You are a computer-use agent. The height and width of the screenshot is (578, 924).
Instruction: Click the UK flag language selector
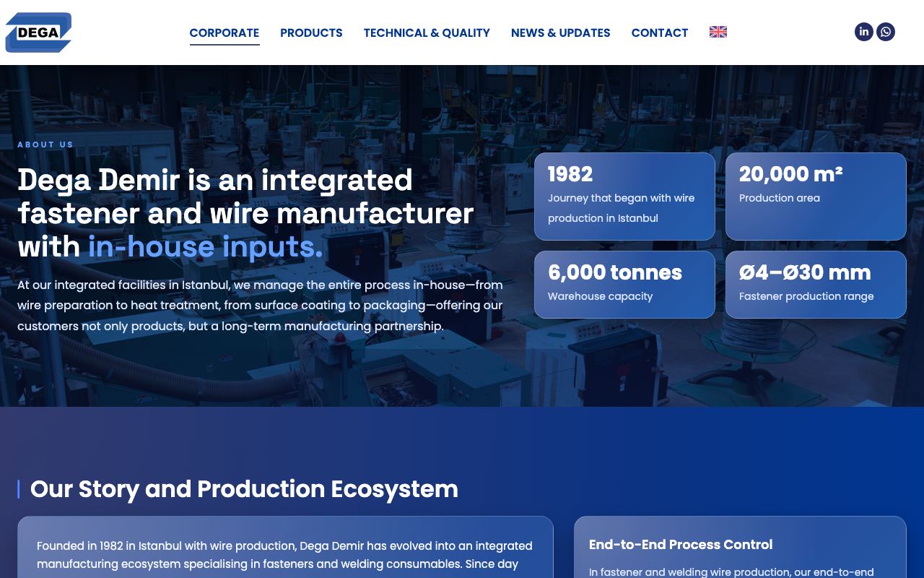point(718,32)
